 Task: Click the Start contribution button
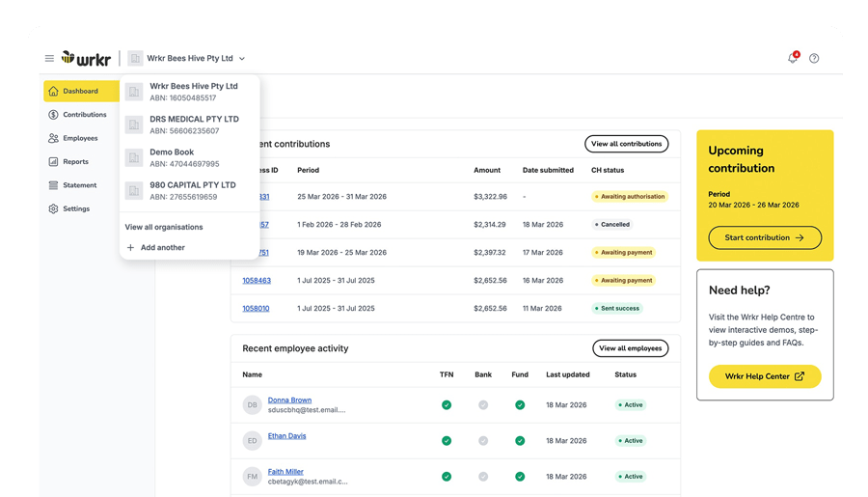pos(765,237)
